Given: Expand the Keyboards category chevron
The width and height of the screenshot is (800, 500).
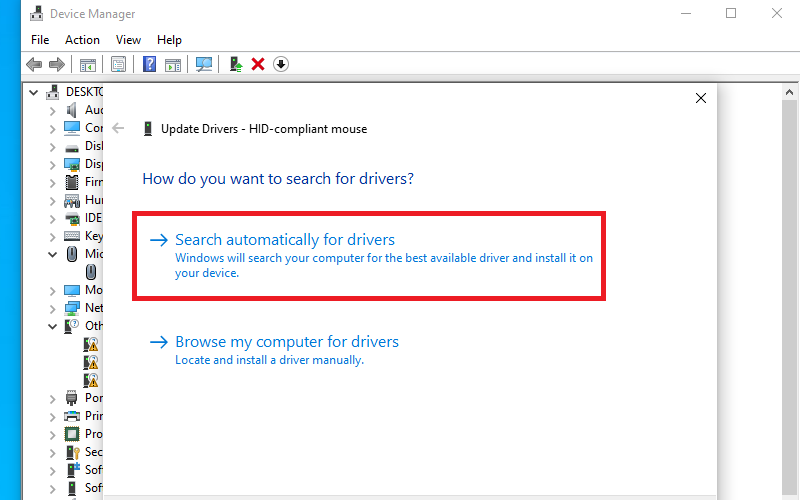Looking at the screenshot, I should 53,236.
